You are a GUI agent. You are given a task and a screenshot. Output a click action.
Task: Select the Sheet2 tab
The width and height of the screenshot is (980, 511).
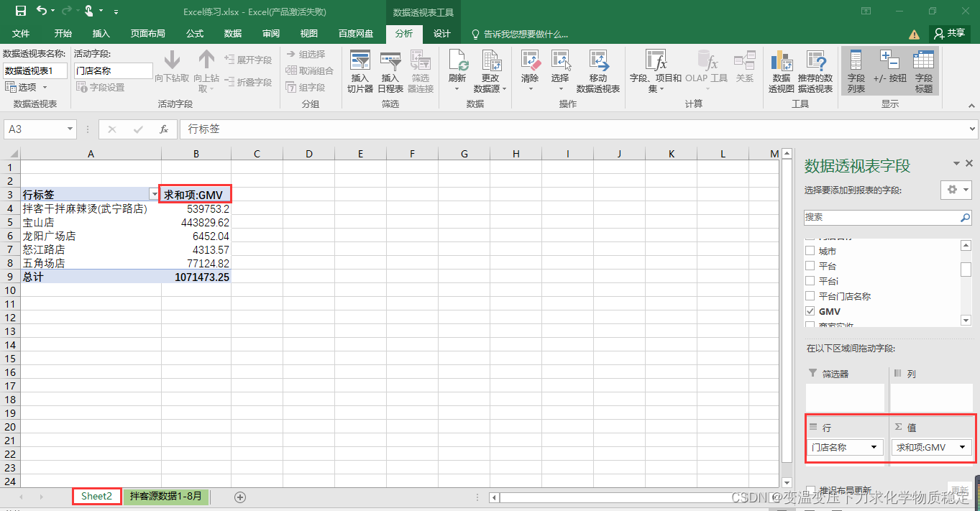[96, 497]
